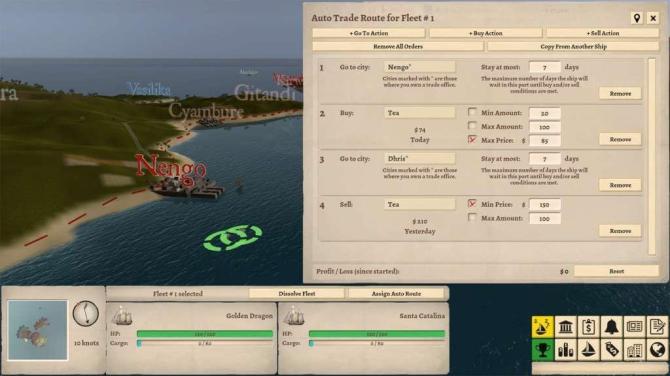The height and width of the screenshot is (376, 670).
Task: Remove step 4 Sell Tea order
Action: tap(620, 230)
